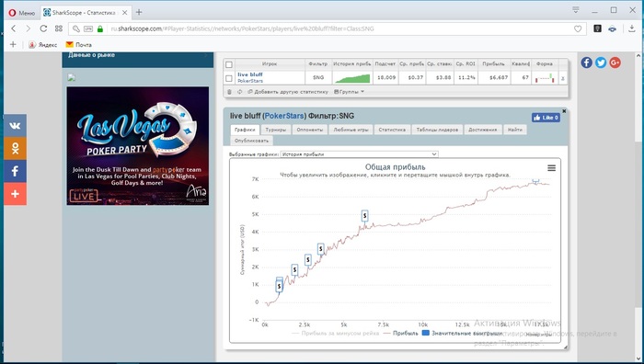Image resolution: width=644 pixels, height=364 pixels.
Task: Click the Форма mini chart in the table
Action: coord(545,77)
